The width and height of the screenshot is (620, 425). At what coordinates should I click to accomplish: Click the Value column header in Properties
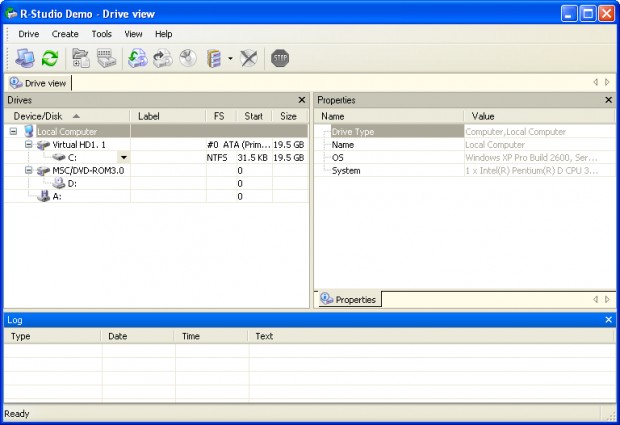click(x=539, y=116)
